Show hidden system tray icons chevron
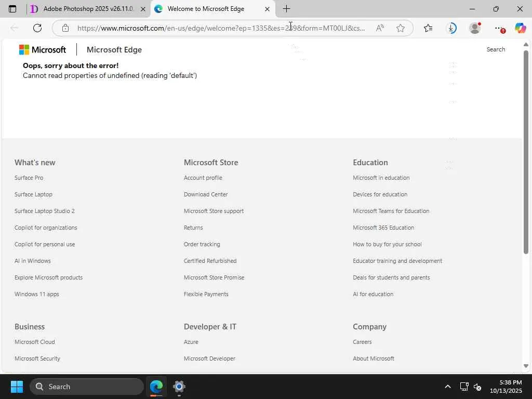 [448, 387]
